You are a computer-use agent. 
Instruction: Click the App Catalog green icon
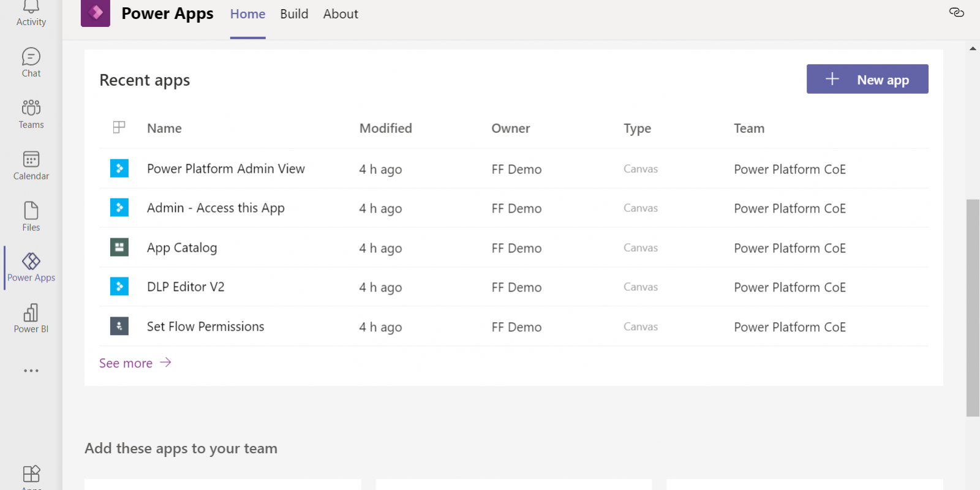click(x=119, y=247)
